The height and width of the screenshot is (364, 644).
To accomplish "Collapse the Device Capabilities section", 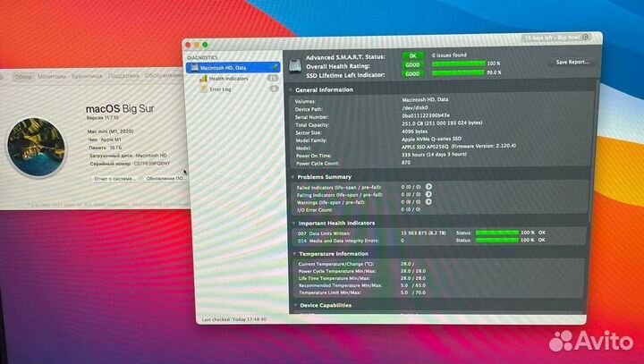I will pos(295,305).
